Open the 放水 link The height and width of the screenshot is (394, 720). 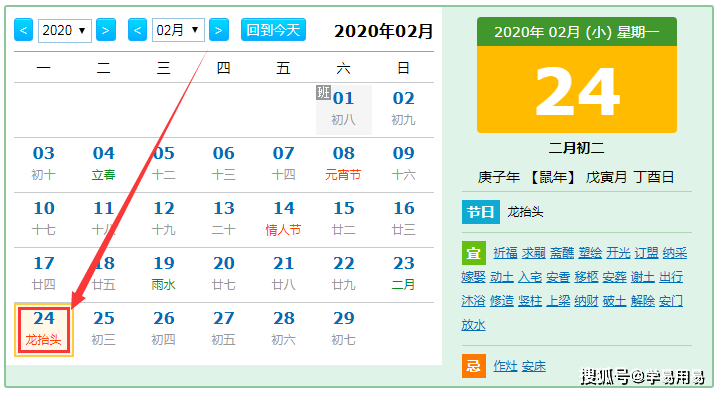[473, 325]
